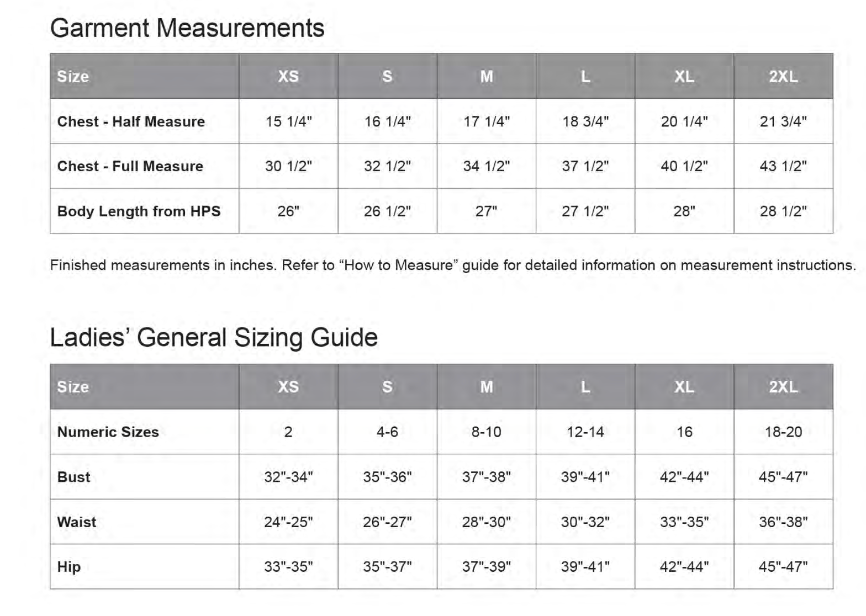Click the Ladies' General Sizing Guide heading

click(214, 338)
